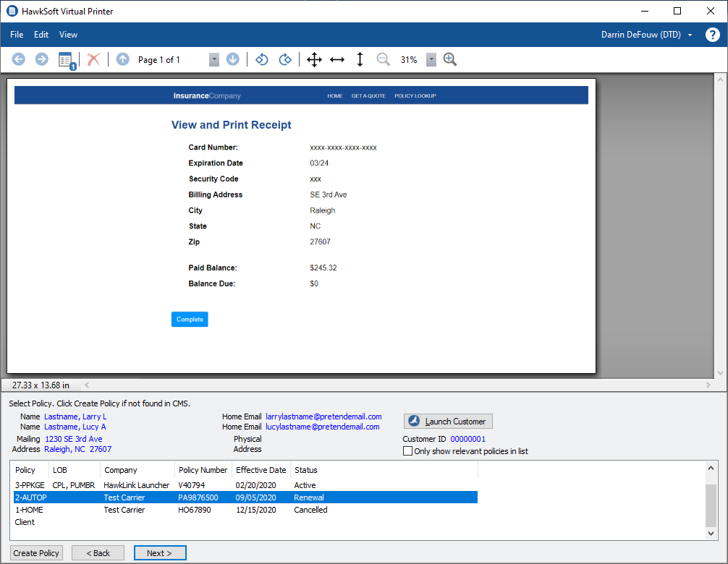
Task: Open the Help menu via question mark icon
Action: 713,34
